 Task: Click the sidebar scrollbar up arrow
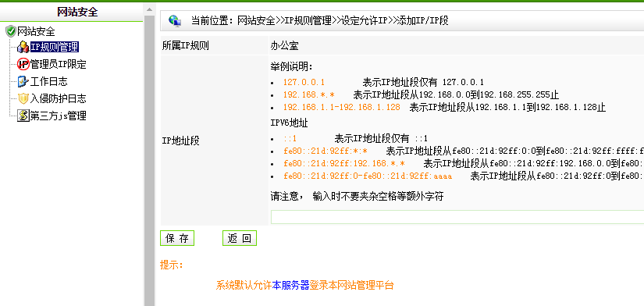click(x=149, y=9)
